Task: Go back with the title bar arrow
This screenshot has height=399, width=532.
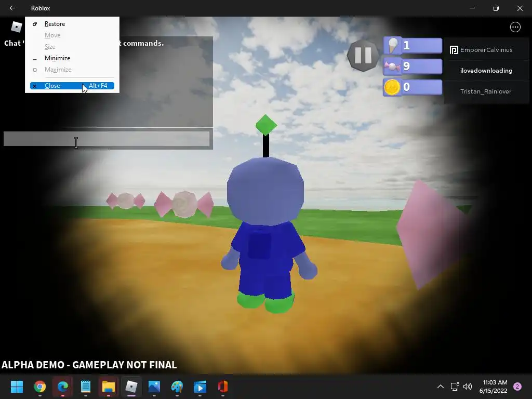Action: click(x=12, y=8)
